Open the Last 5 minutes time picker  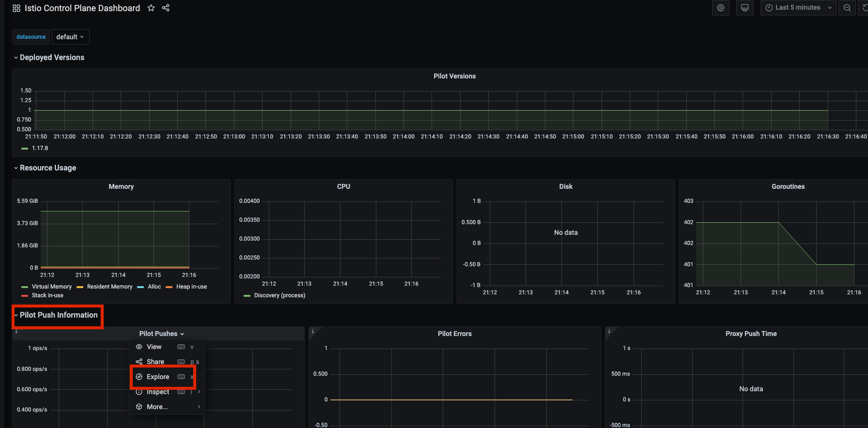(x=798, y=8)
